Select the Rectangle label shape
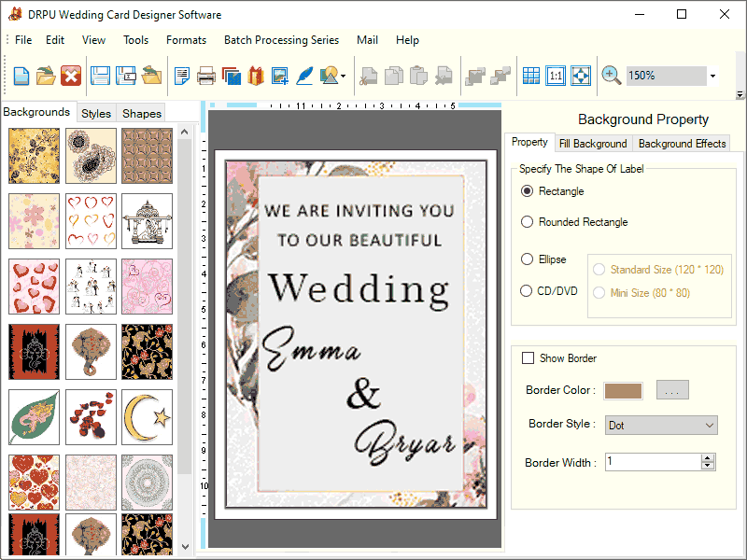The height and width of the screenshot is (560, 747). (526, 190)
